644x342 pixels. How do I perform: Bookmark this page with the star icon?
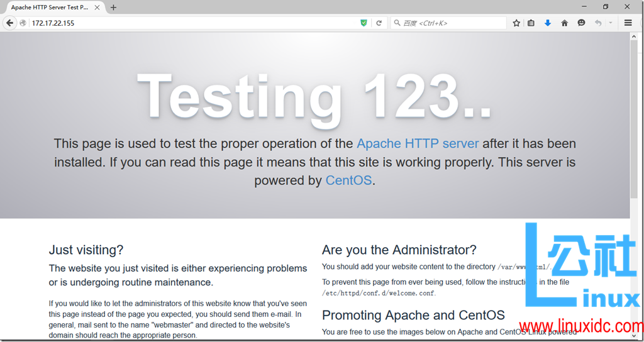click(516, 23)
